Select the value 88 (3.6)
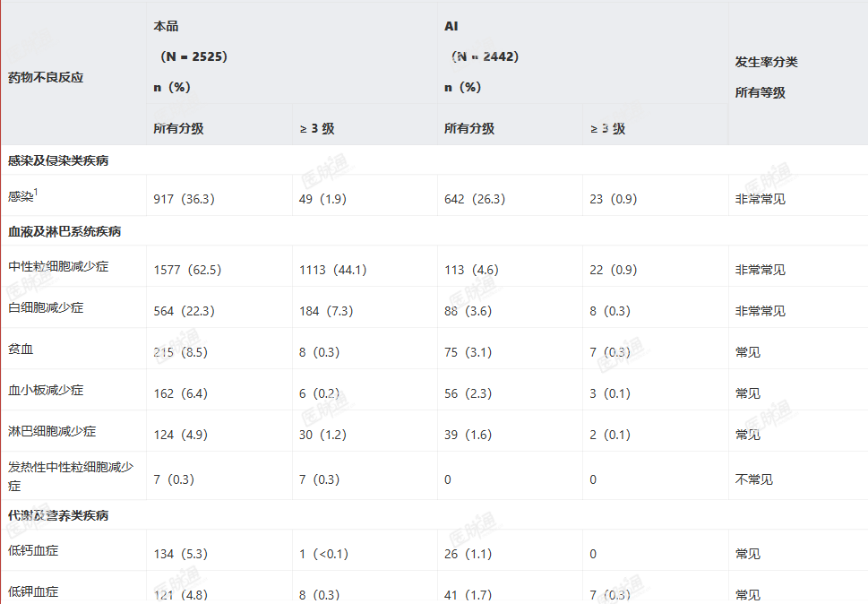The height and width of the screenshot is (604, 868). click(468, 311)
